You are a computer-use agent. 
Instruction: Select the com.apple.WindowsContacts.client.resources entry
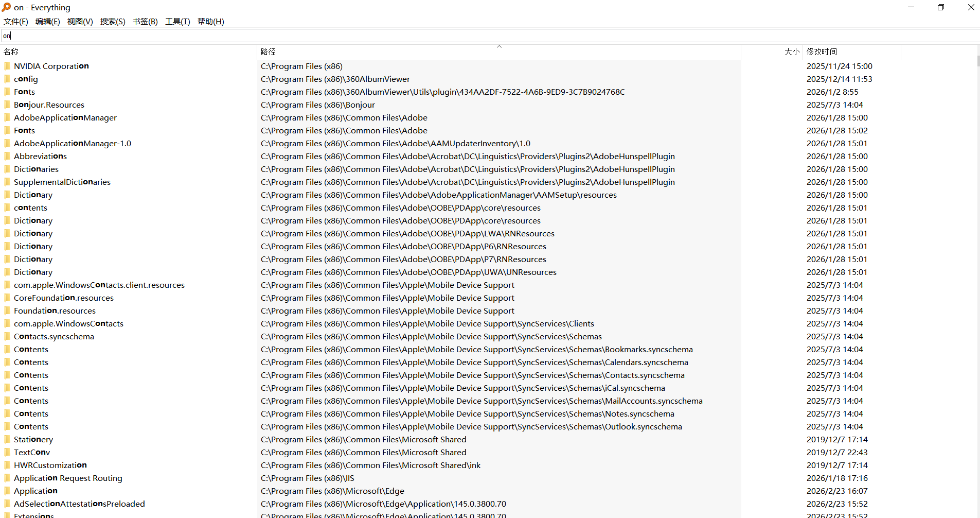tap(99, 285)
